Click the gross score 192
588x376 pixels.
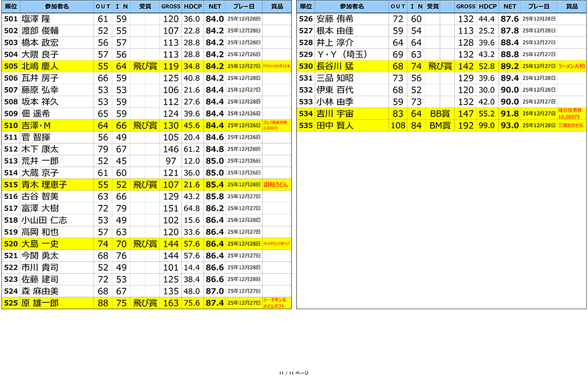click(x=465, y=125)
